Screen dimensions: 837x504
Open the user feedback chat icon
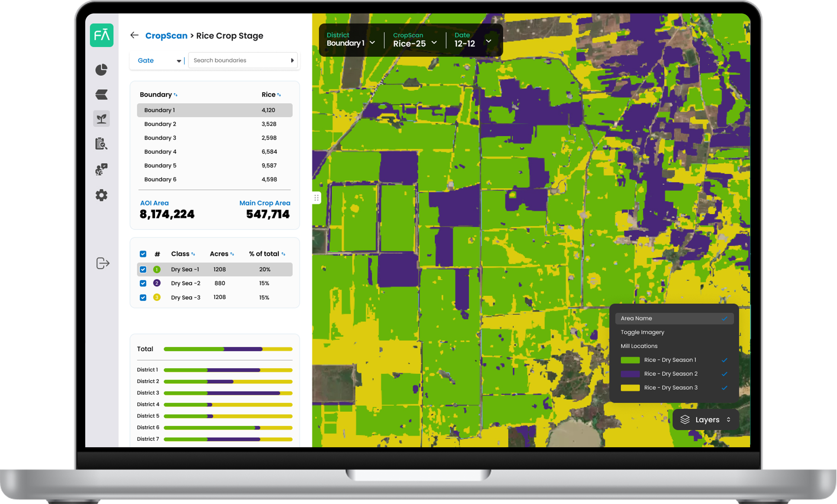[101, 169]
